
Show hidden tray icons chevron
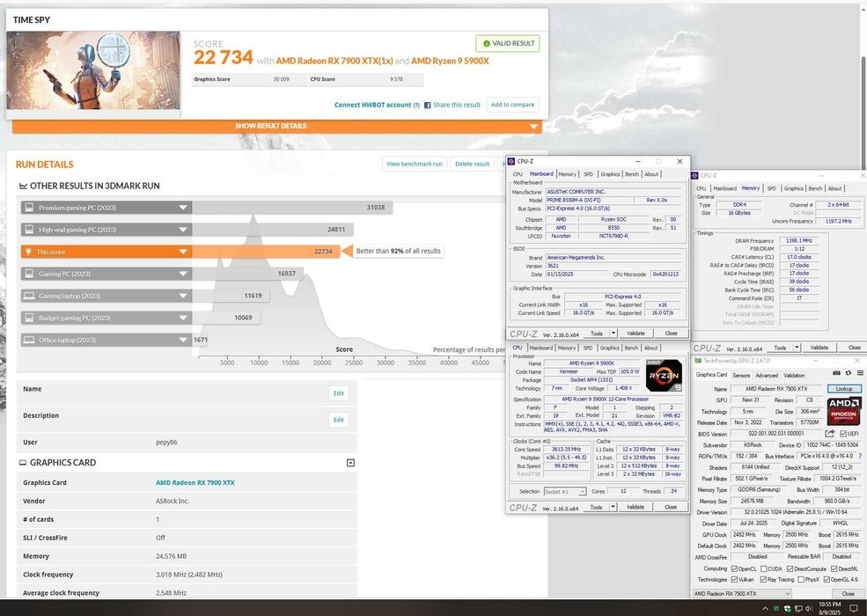765,608
